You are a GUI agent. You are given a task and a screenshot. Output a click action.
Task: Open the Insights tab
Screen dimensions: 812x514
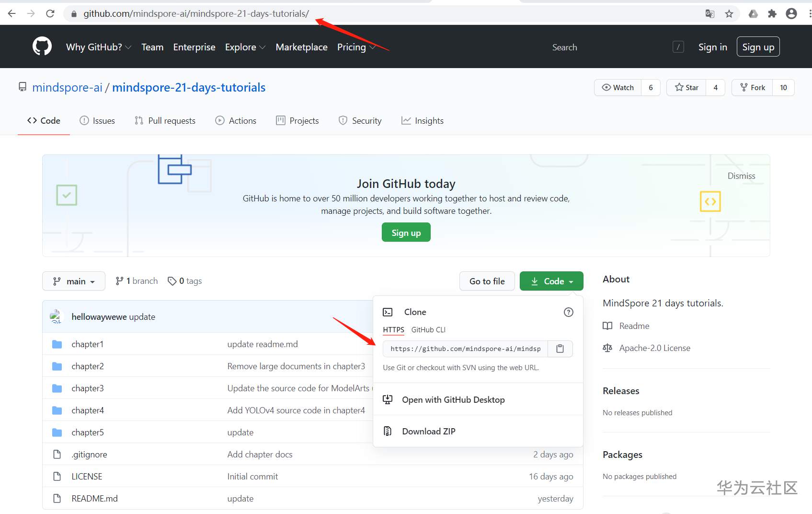tap(423, 121)
